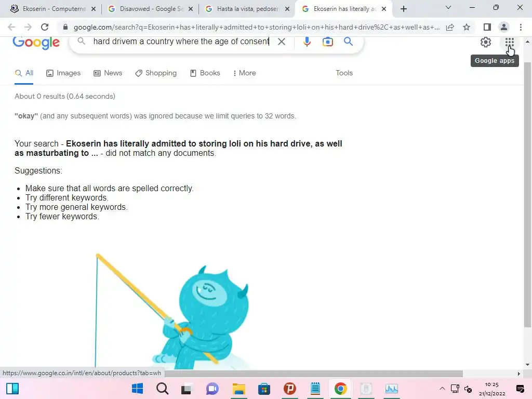Open Task View from the taskbar
Image resolution: width=532 pixels, height=399 pixels.
tap(186, 389)
